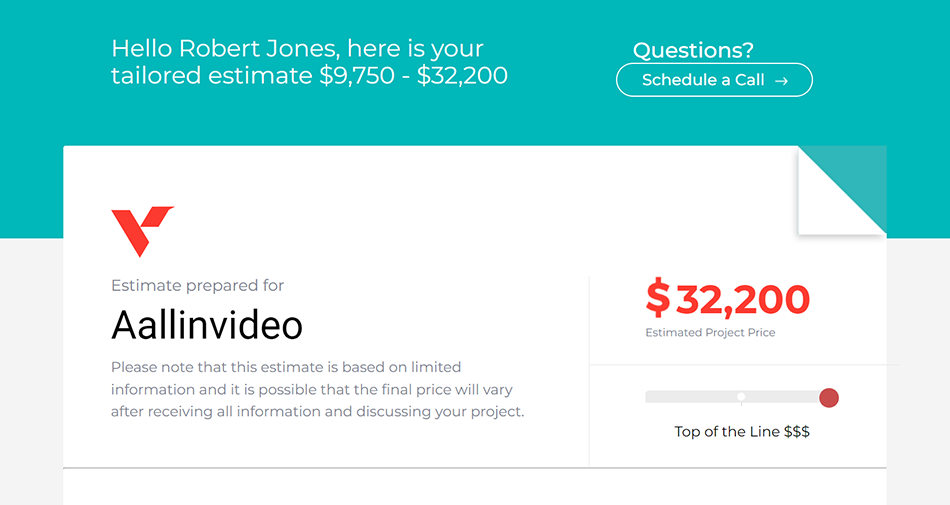The height and width of the screenshot is (505, 950).
Task: Click the arrow icon in Schedule a Call
Action: click(x=781, y=81)
